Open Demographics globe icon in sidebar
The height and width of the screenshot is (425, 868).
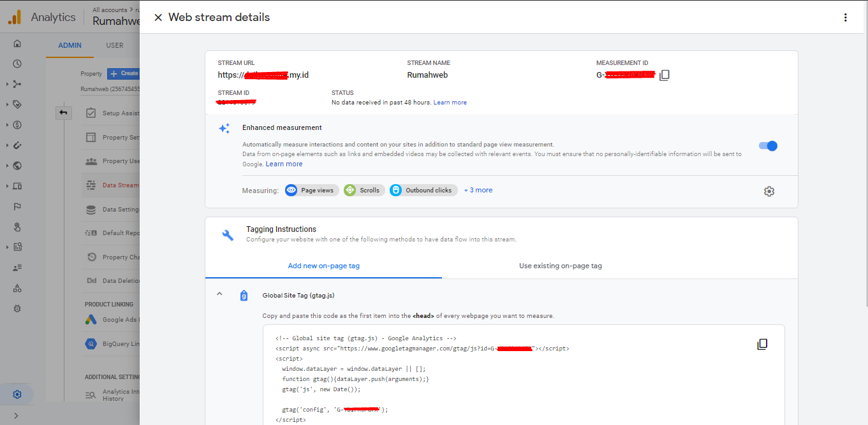(17, 166)
